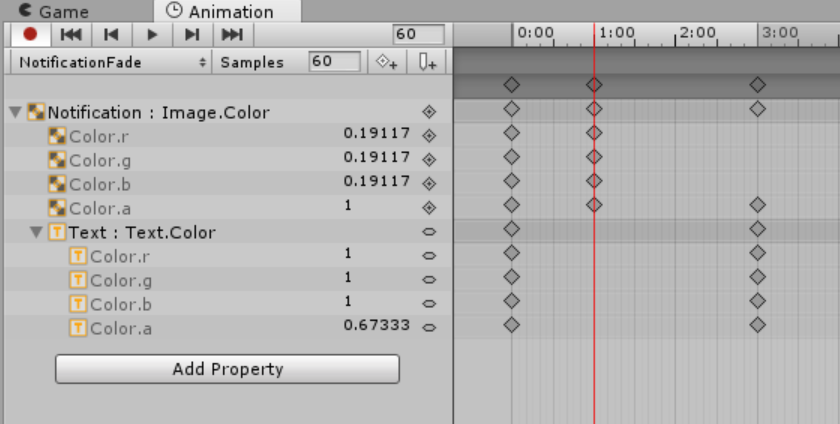Open the NotificationFade clip dropdown
The height and width of the screenshot is (424, 840).
pyautogui.click(x=112, y=62)
